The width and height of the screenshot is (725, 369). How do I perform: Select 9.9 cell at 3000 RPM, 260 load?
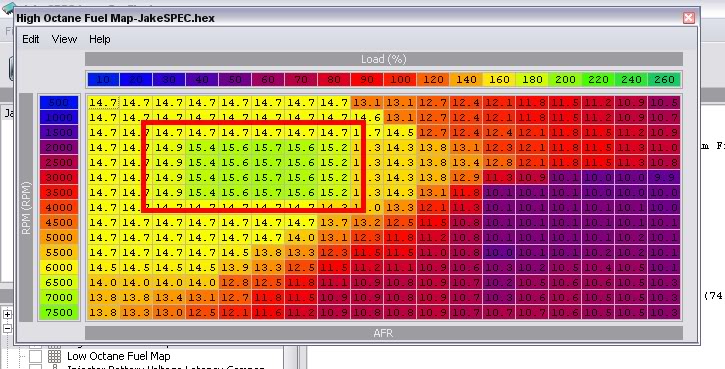click(x=664, y=178)
